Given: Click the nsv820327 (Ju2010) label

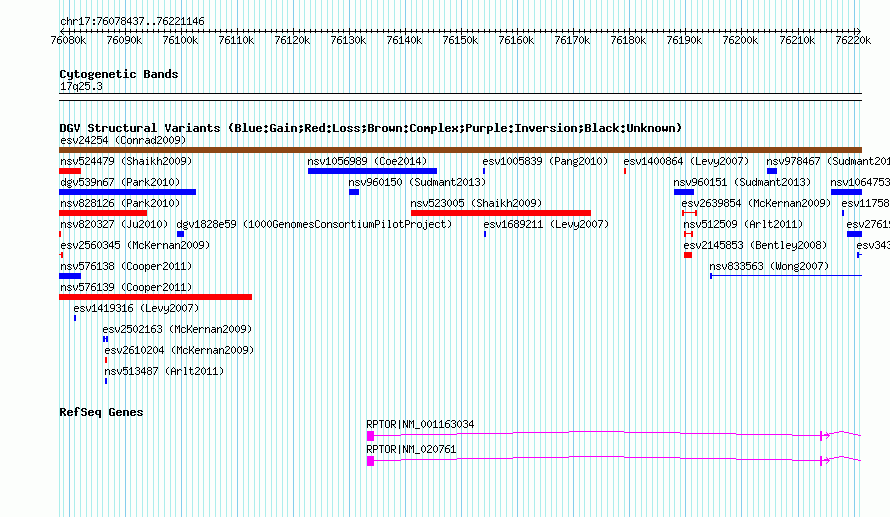Looking at the screenshot, I should tap(114, 224).
